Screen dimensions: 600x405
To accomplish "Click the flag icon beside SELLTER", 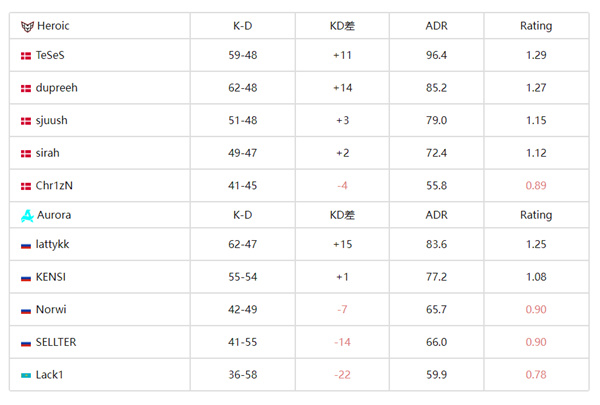I will [x=26, y=343].
